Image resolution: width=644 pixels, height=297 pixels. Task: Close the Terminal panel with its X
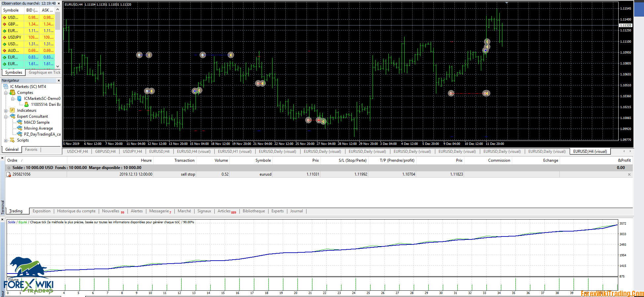(2, 158)
